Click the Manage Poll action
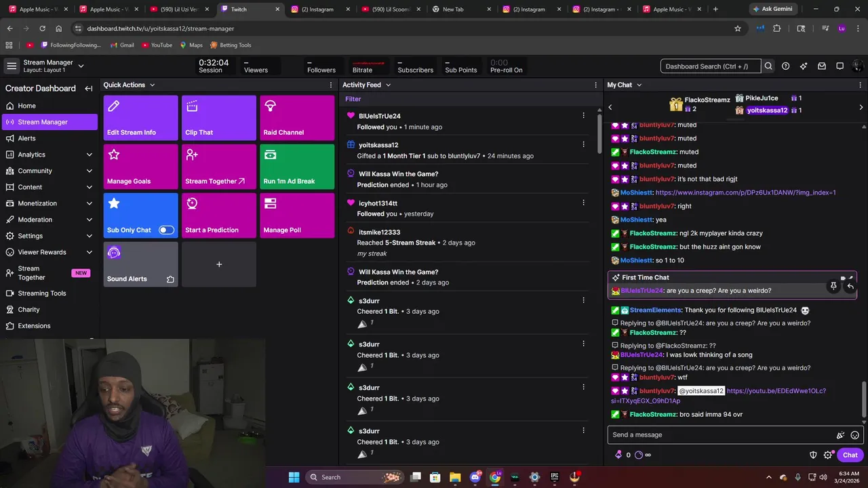868x488 pixels. pos(297,216)
